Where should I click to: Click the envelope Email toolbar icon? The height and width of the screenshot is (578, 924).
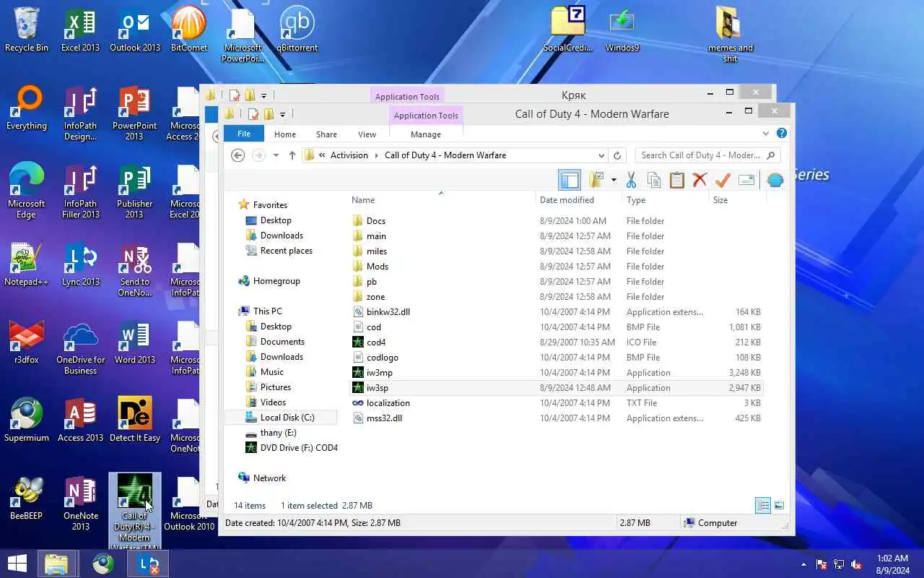(746, 180)
